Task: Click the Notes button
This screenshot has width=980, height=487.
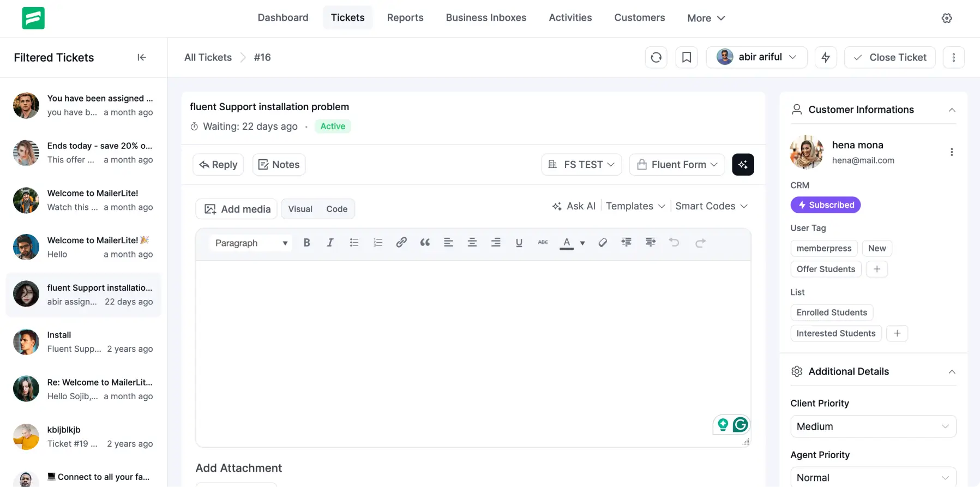Action: (279, 165)
